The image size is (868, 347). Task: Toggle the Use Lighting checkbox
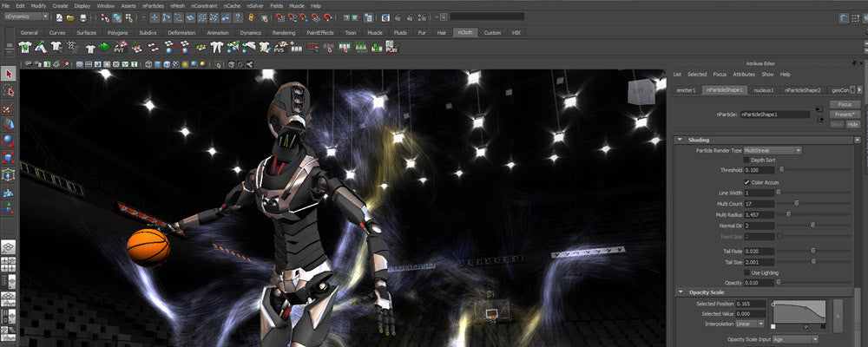(x=746, y=272)
